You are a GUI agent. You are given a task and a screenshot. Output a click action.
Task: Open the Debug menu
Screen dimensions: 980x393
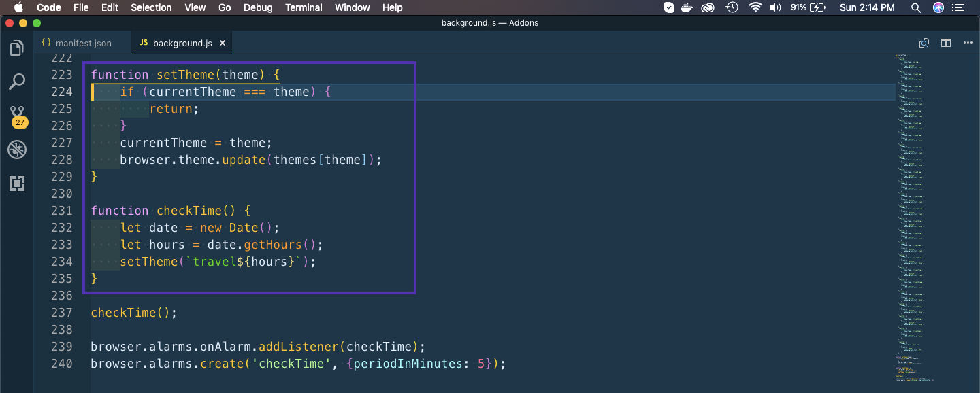pos(258,7)
